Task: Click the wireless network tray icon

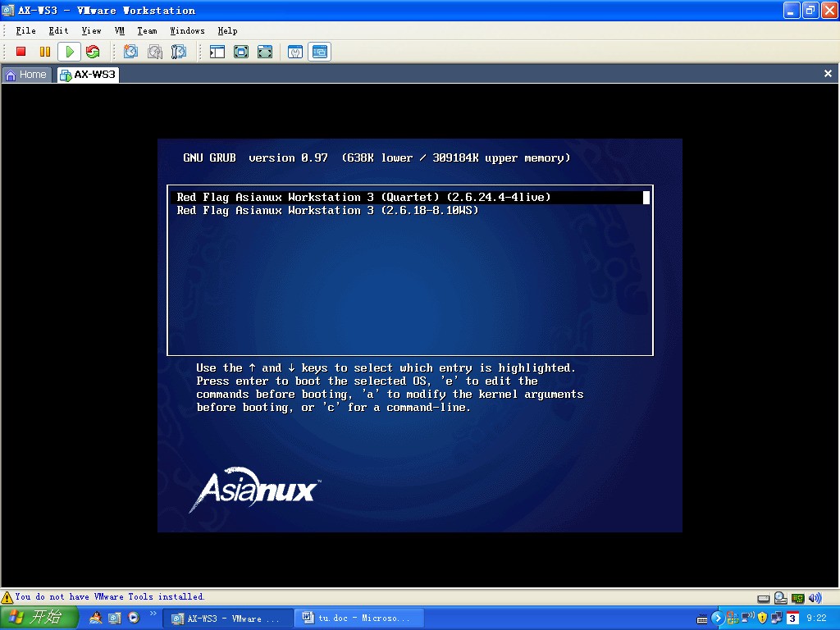Action: click(x=748, y=617)
